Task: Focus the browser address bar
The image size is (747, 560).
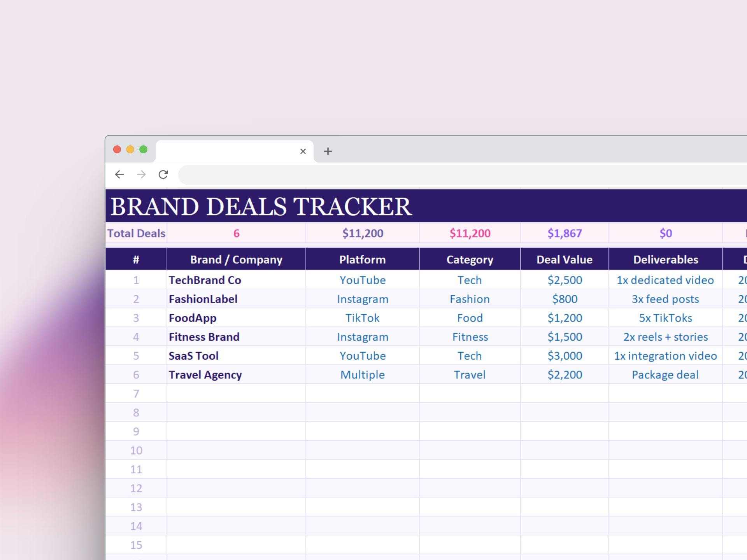Action: click(462, 175)
